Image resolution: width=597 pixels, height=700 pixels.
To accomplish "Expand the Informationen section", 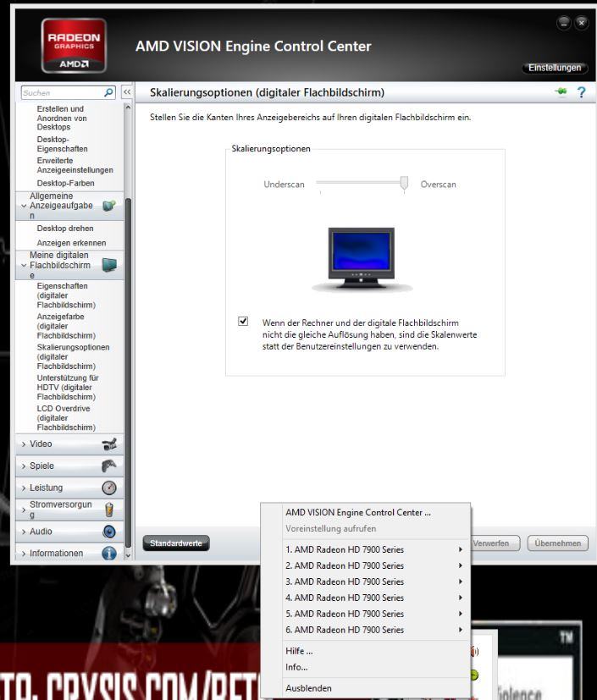I will (24, 554).
